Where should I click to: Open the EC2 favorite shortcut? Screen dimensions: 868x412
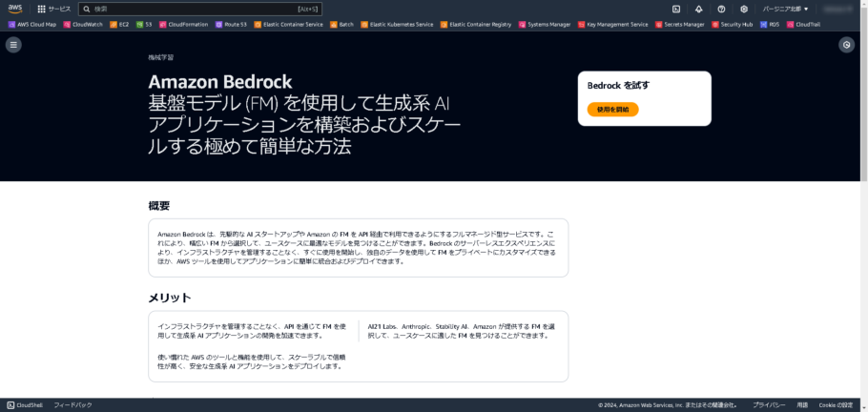pyautogui.click(x=119, y=25)
